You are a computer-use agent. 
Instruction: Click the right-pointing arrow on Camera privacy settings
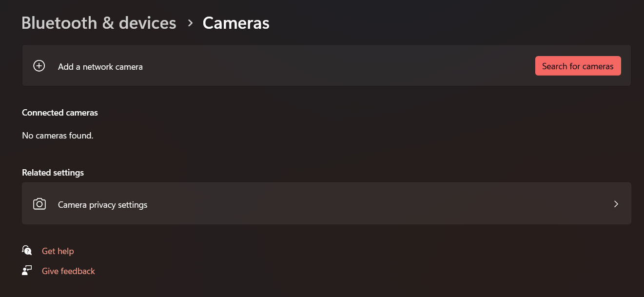tap(616, 204)
